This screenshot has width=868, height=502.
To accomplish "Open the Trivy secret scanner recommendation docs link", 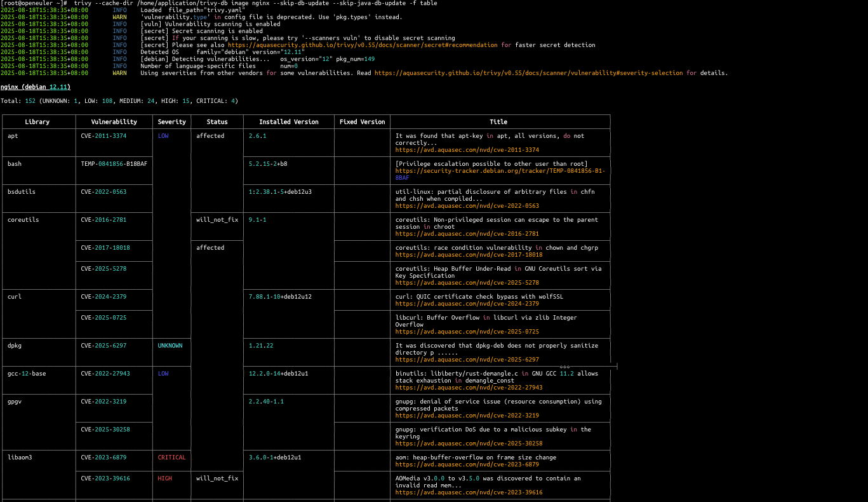I will coord(363,45).
